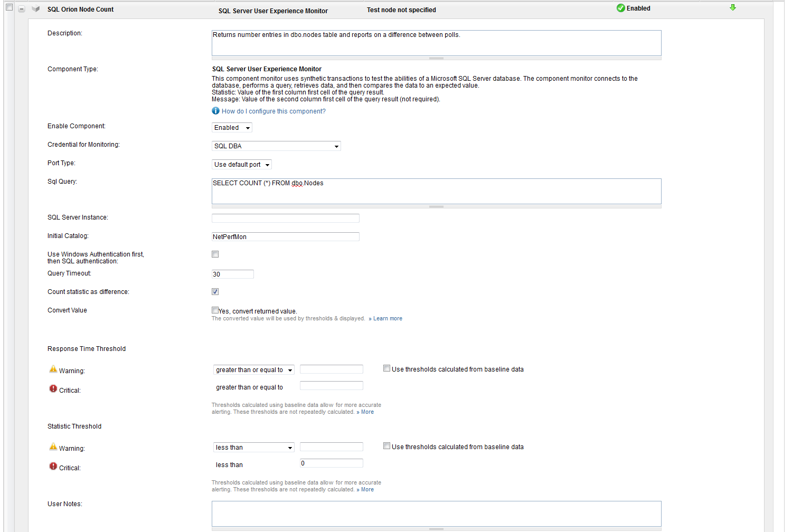Open Response Time warning operator dropdown
This screenshot has width=792, height=532.
pos(254,370)
